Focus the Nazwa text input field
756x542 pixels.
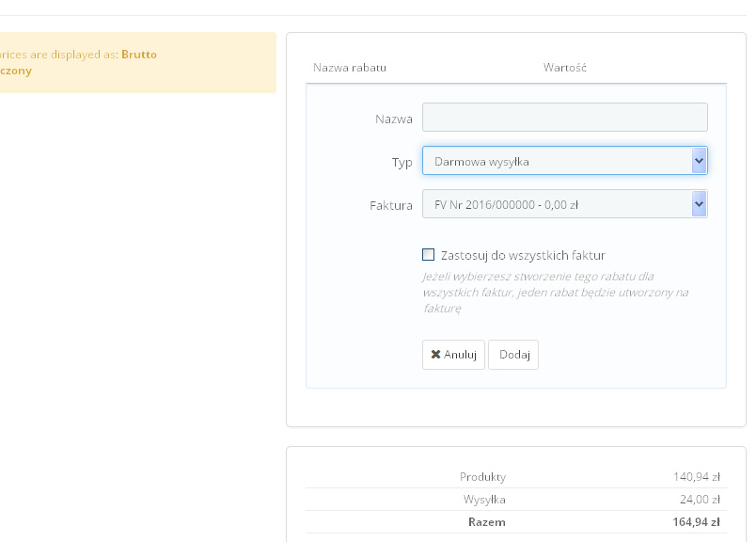pos(564,118)
